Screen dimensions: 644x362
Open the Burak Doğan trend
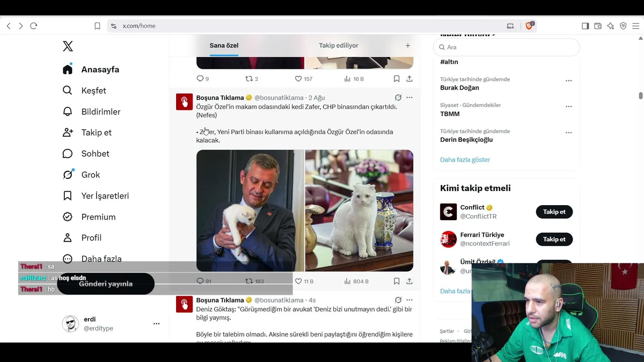(x=459, y=87)
